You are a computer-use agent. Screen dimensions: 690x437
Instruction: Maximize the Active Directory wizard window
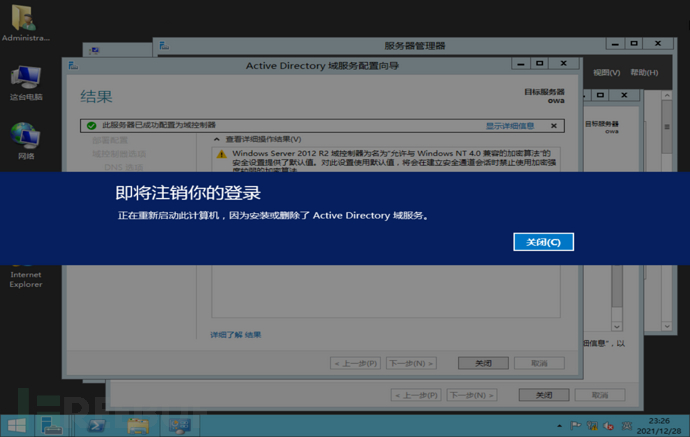(x=540, y=64)
